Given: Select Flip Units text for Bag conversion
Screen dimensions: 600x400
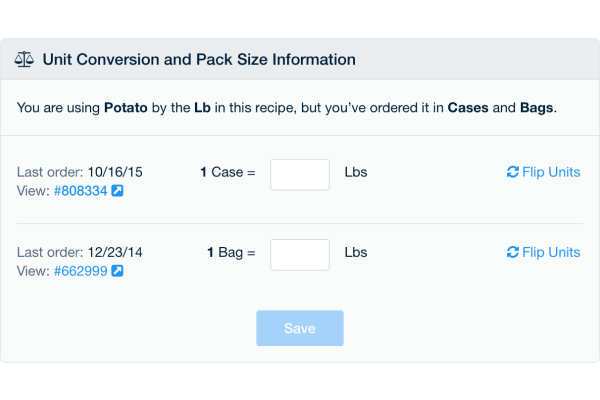Looking at the screenshot, I should 551,252.
